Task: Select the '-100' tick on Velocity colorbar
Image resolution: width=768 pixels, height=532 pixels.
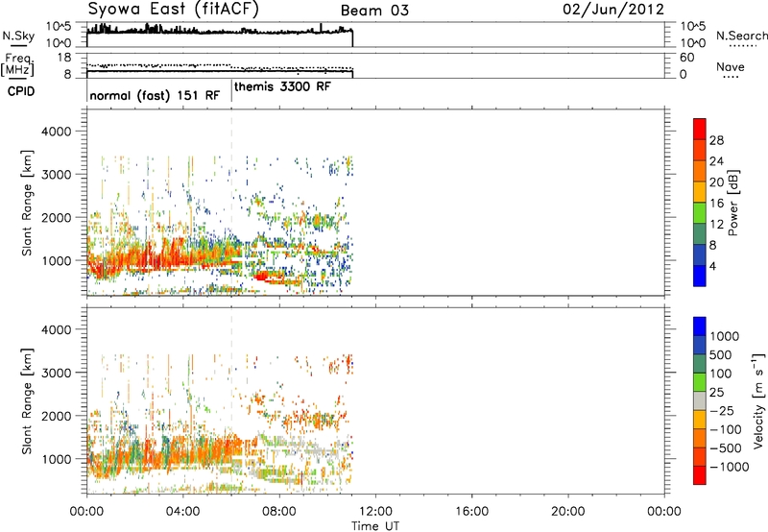Action: [725, 429]
